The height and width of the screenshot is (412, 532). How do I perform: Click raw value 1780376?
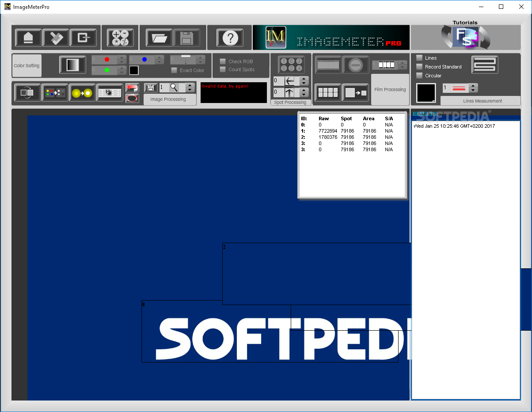coord(328,137)
